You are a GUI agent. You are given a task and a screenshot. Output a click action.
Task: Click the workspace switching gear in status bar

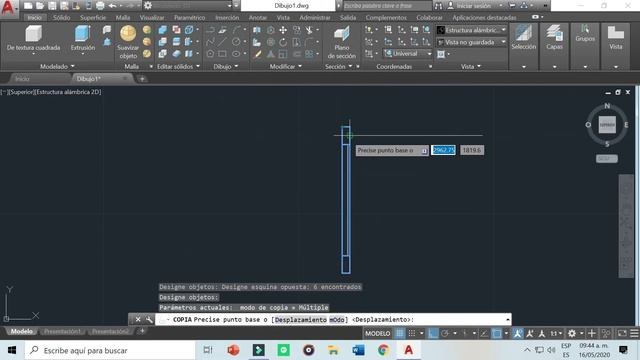(x=572, y=333)
